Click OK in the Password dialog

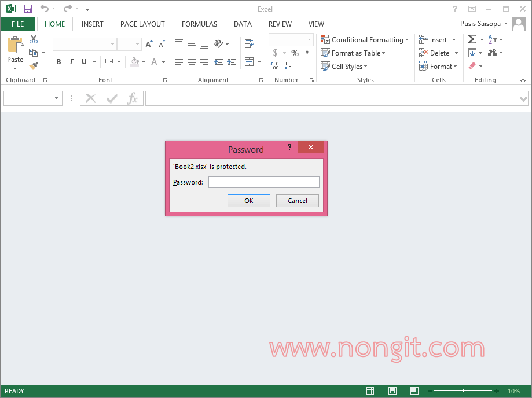(x=249, y=201)
